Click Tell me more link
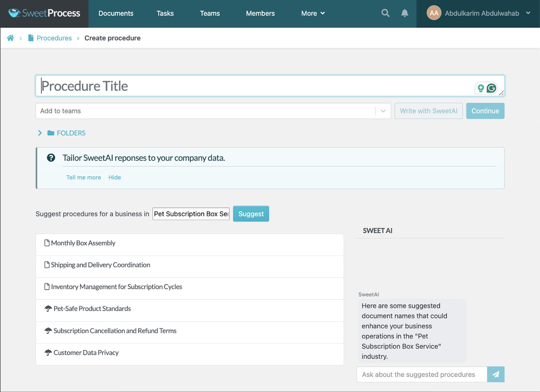This screenshot has height=392, width=540. click(84, 177)
